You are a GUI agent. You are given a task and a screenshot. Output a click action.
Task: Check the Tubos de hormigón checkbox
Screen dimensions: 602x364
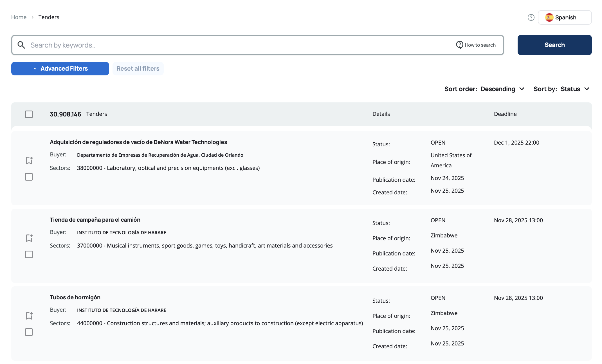click(x=29, y=332)
